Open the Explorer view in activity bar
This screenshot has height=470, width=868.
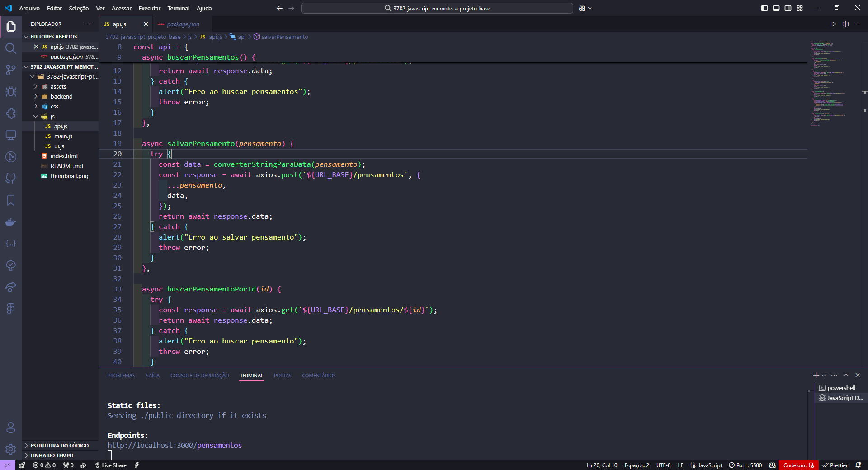tap(11, 27)
